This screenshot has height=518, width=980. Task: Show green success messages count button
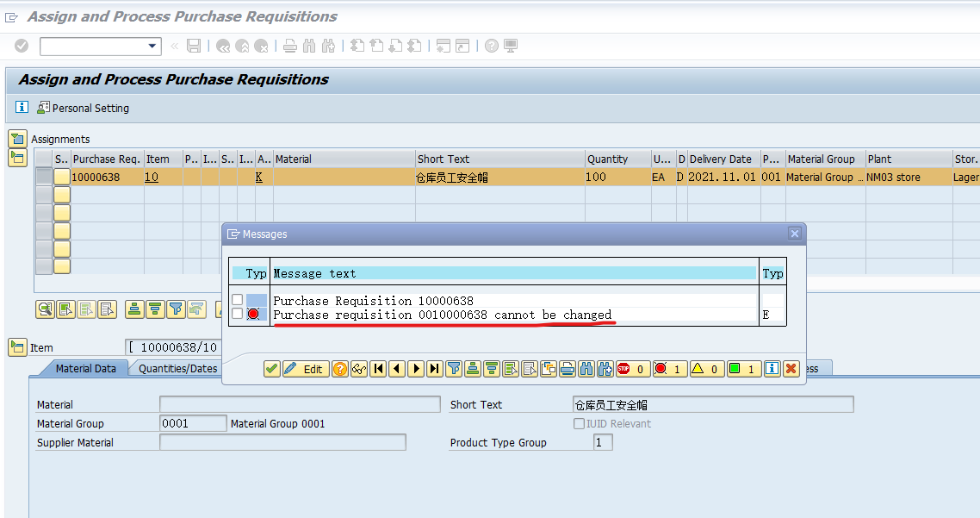(744, 369)
